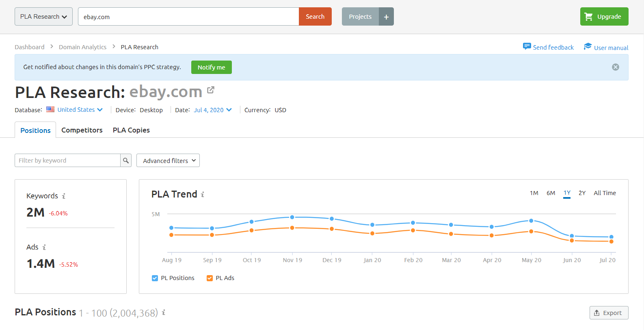Click the Ads 1.4M value

41,264
